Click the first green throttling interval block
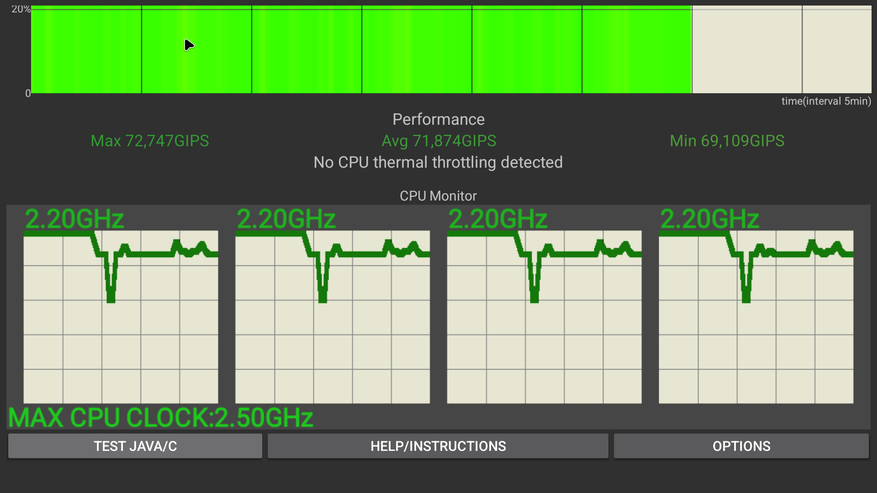Viewport: 877px width, 493px height. (x=86, y=50)
